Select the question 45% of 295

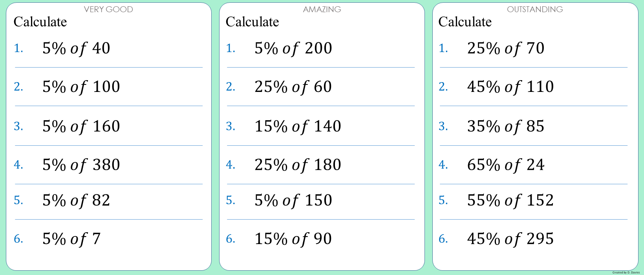click(510, 239)
